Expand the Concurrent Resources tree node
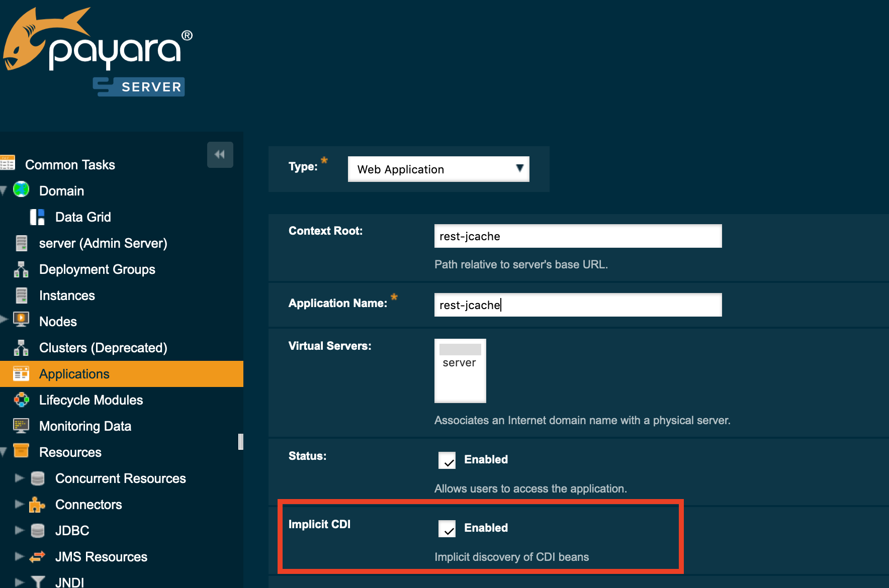 pyautogui.click(x=19, y=478)
